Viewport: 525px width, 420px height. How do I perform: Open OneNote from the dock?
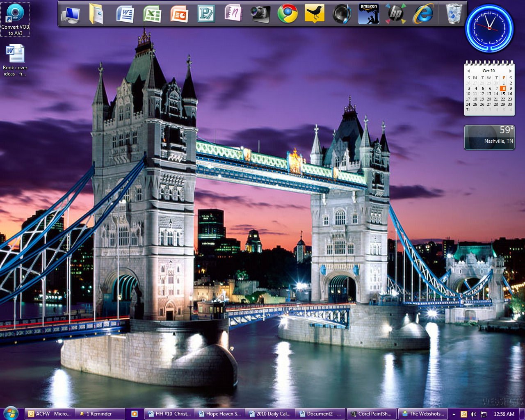click(233, 14)
